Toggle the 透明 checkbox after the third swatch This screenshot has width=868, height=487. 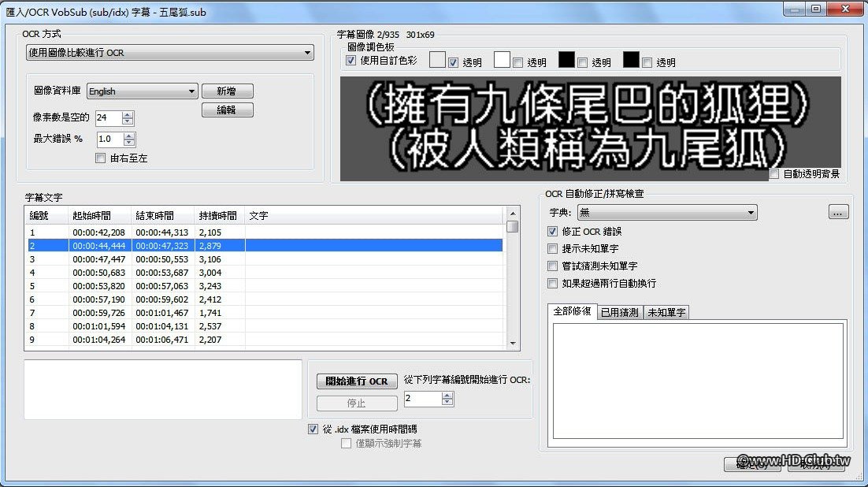coord(582,62)
